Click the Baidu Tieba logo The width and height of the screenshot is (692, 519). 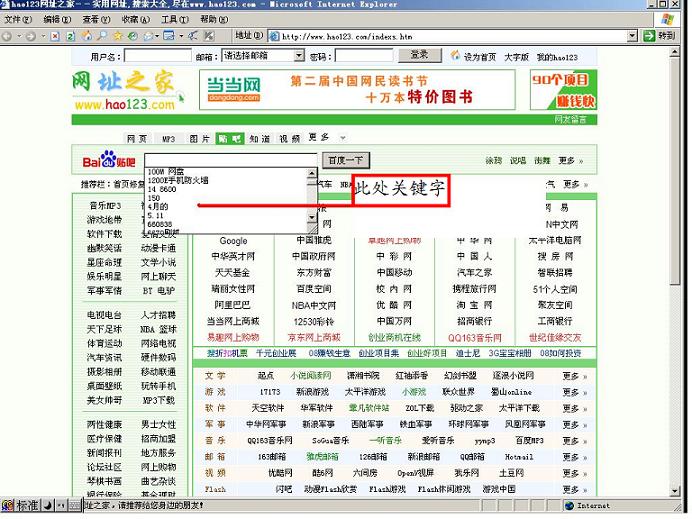[x=107, y=160]
